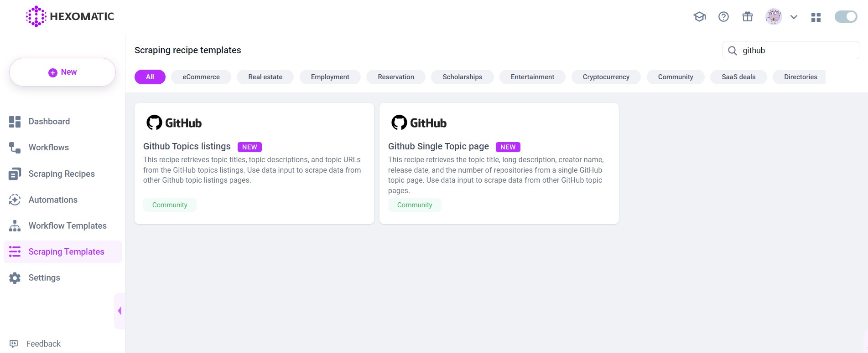The width and height of the screenshot is (868, 353).
Task: Click NEW badge on Single Topic page
Action: click(508, 147)
